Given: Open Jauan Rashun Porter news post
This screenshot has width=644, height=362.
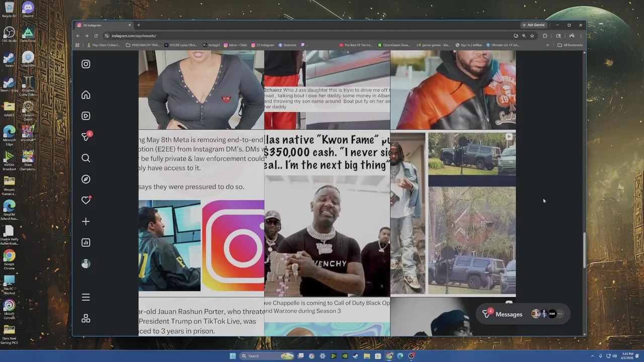Looking at the screenshot, I should pos(201,317).
